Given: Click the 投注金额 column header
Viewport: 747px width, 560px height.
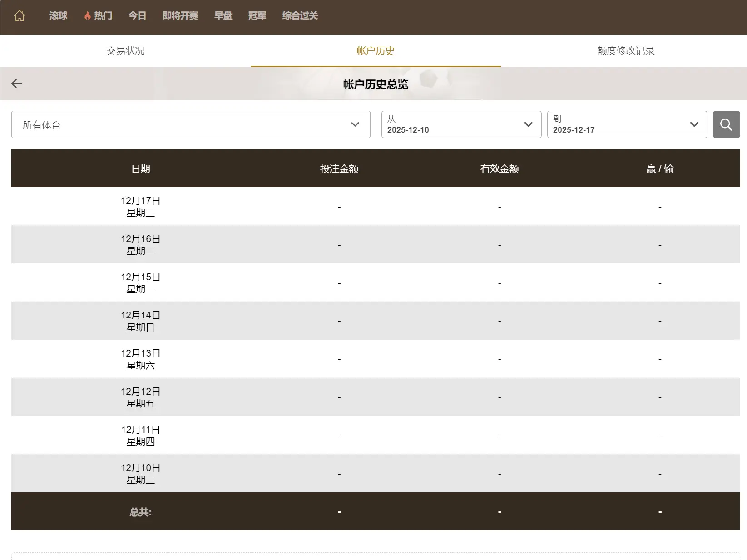Looking at the screenshot, I should click(x=339, y=169).
